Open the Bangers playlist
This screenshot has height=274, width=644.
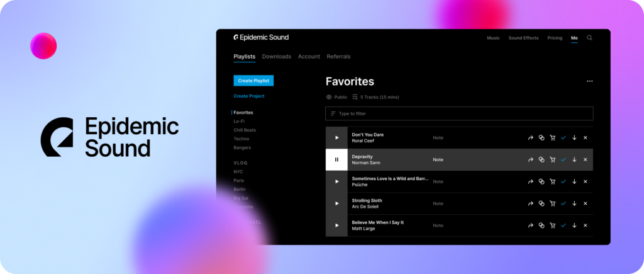click(x=242, y=147)
